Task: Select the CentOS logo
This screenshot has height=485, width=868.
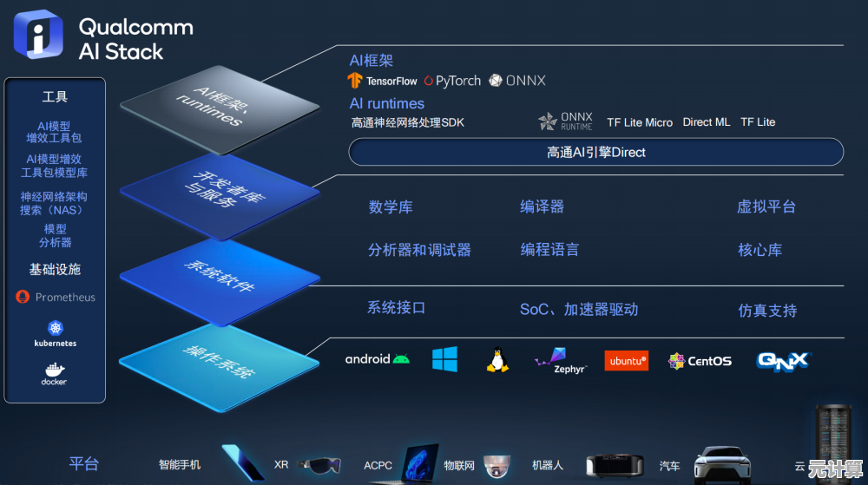Action: pos(700,361)
